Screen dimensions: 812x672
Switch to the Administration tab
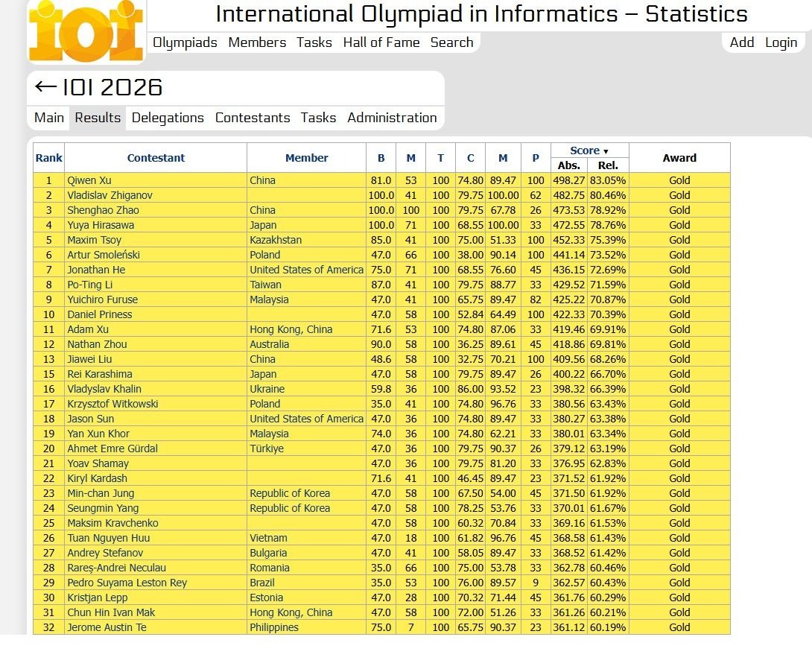(x=392, y=118)
